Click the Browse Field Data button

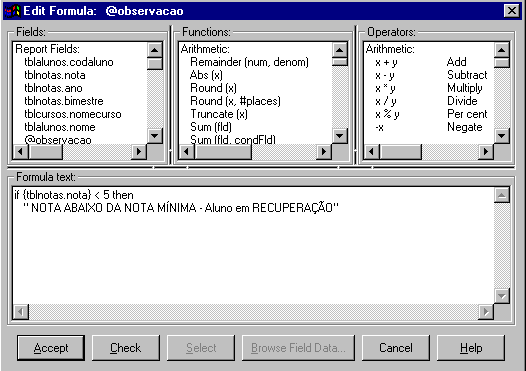click(298, 348)
